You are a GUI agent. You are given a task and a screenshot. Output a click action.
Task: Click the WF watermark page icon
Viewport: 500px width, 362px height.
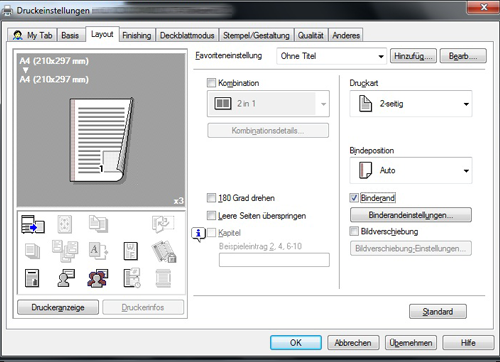click(130, 251)
